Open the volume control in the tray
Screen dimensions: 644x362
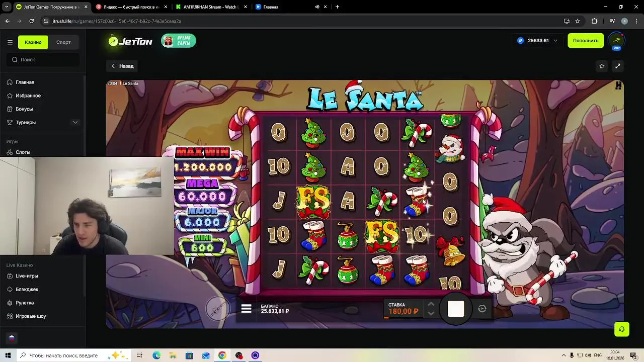click(588, 355)
